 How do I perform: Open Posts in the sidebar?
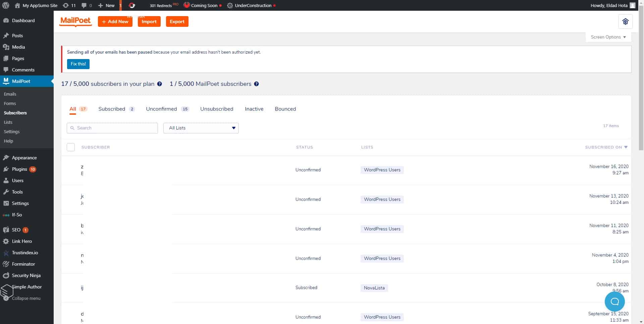pos(27,36)
